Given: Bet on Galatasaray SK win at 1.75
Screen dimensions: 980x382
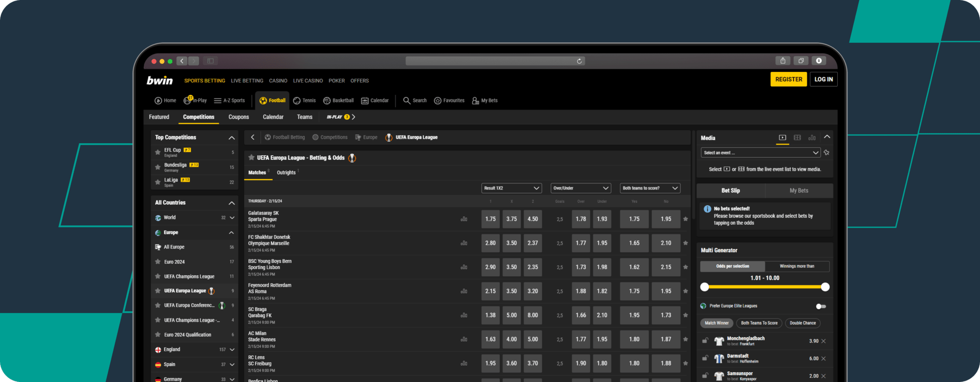Looking at the screenshot, I should (490, 219).
